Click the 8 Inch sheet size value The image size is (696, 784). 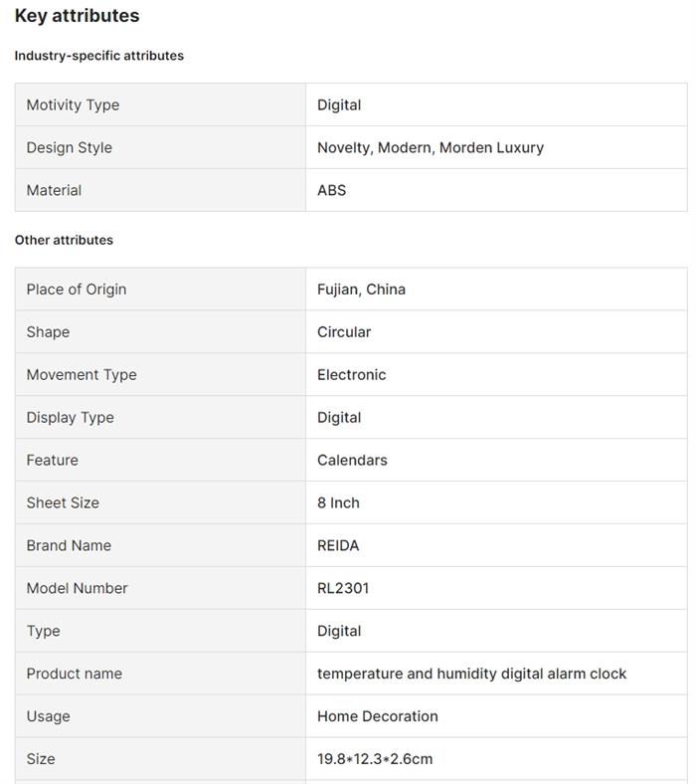pyautogui.click(x=338, y=503)
